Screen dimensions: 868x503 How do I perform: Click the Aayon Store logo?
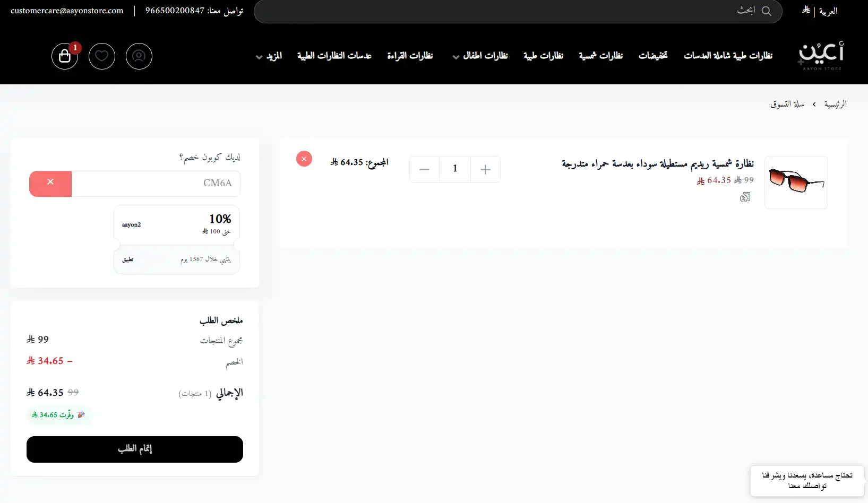[821, 56]
